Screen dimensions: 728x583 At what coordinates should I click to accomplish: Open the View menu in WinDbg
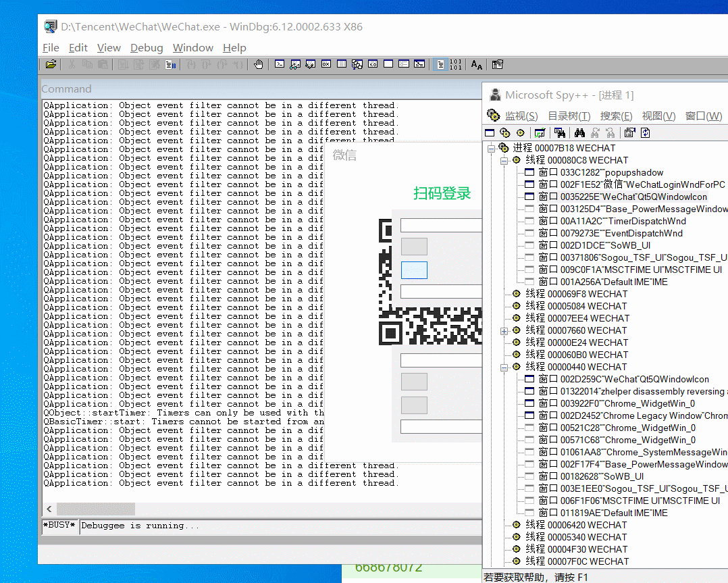(109, 48)
